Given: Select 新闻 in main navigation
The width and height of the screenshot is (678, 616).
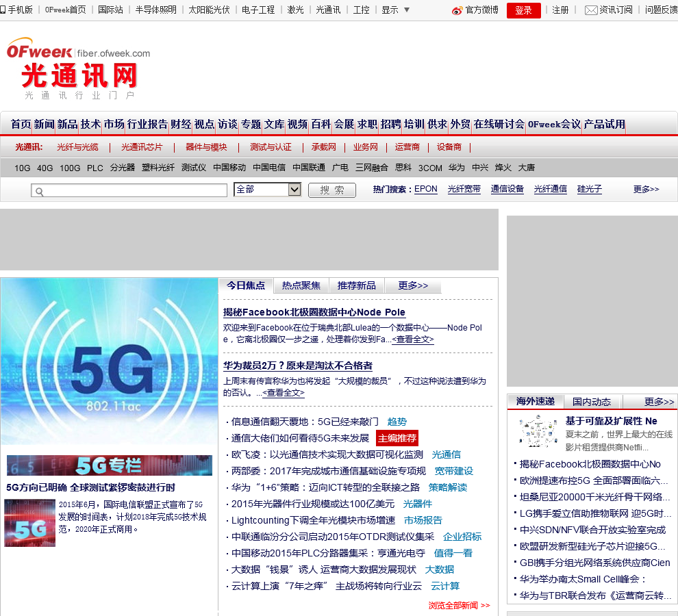Looking at the screenshot, I should [44, 124].
